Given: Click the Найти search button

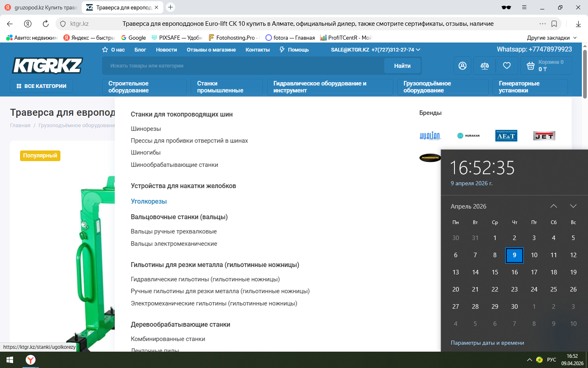Looking at the screenshot, I should tap(402, 66).
